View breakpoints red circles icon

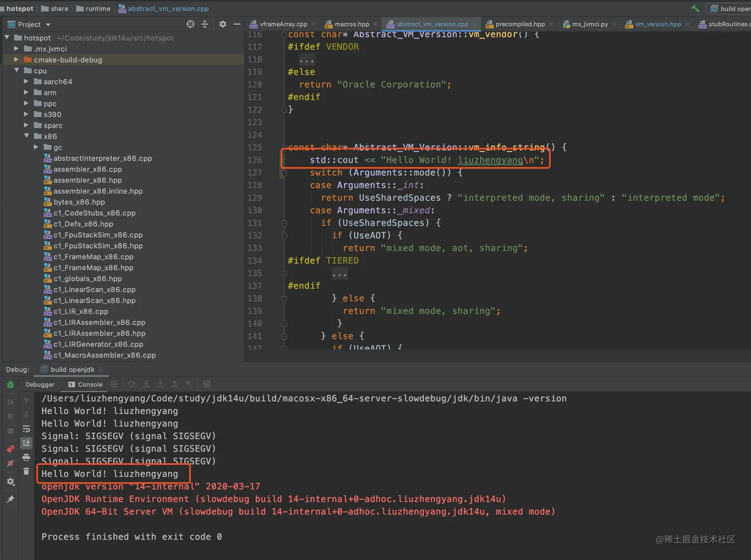10,449
